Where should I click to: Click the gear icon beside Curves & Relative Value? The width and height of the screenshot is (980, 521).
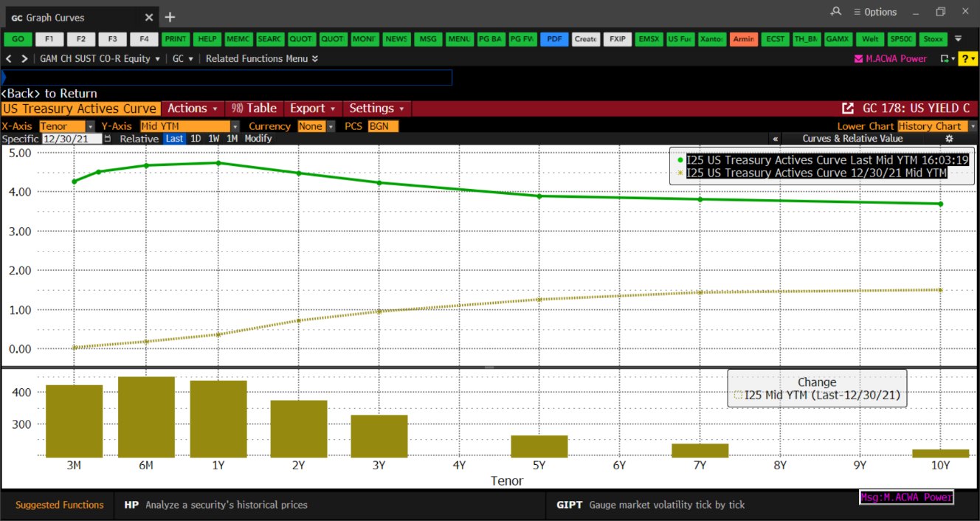[x=950, y=139]
